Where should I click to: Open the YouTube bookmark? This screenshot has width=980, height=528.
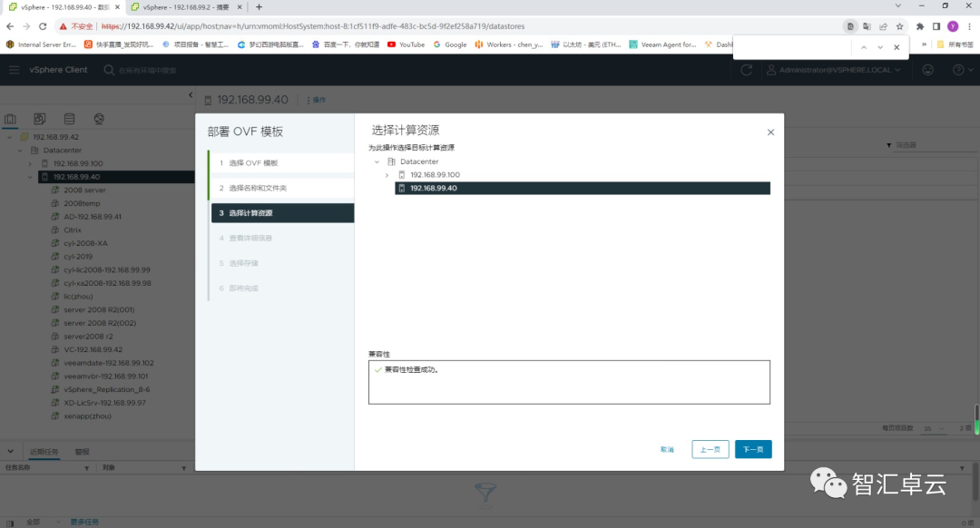point(407,45)
